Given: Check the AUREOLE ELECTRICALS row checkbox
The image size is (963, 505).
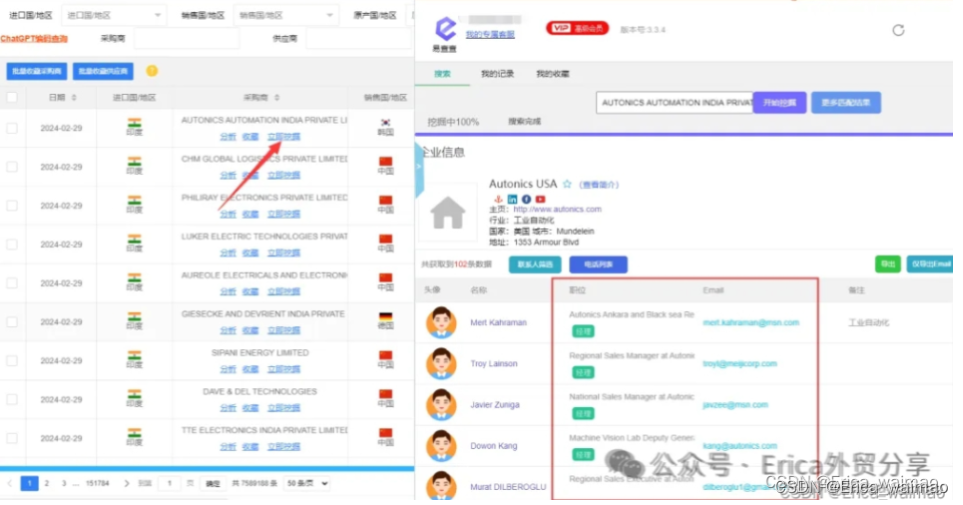Looking at the screenshot, I should (12, 283).
